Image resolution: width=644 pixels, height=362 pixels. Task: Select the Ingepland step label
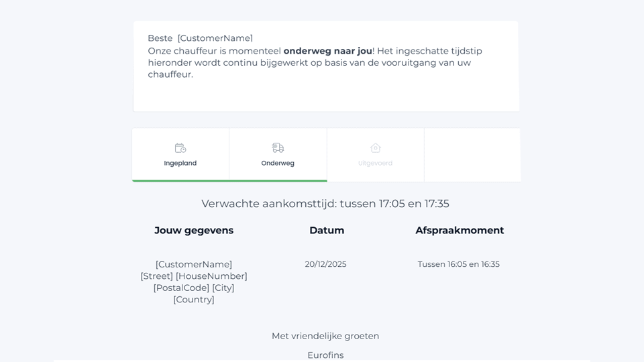click(180, 163)
